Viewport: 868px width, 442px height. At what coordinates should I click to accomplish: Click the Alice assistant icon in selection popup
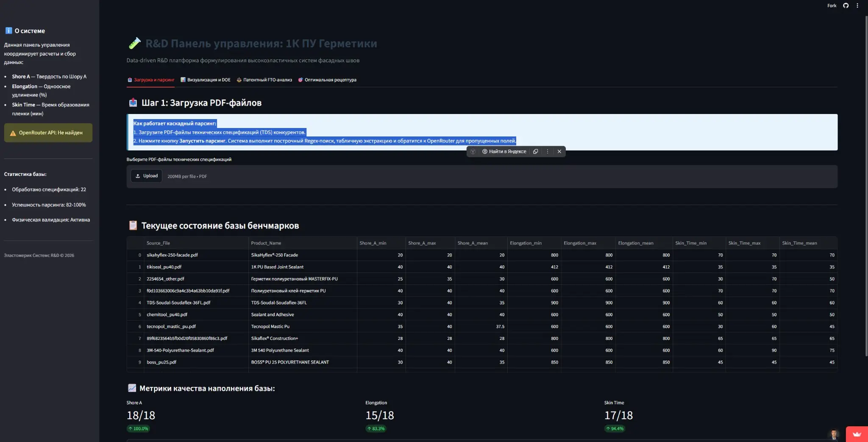pyautogui.click(x=473, y=151)
